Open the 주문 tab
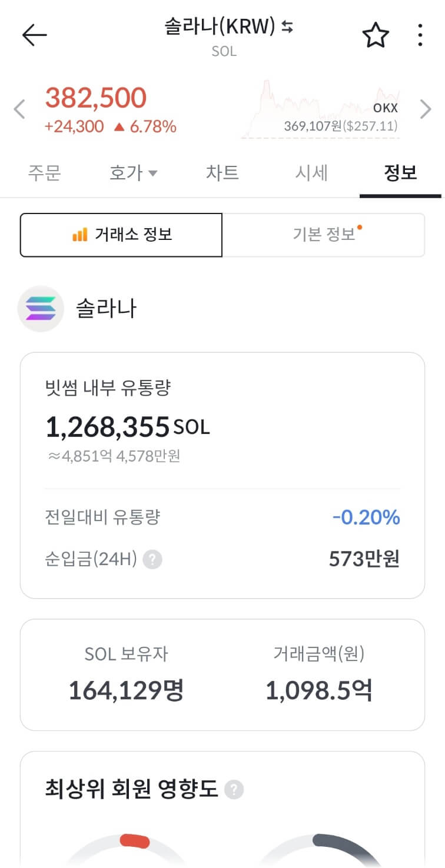 point(45,173)
